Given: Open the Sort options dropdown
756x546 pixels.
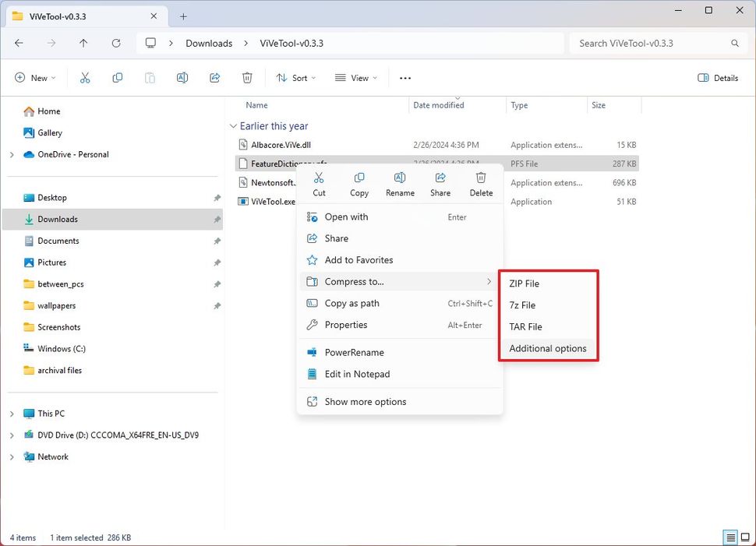Looking at the screenshot, I should (x=295, y=78).
